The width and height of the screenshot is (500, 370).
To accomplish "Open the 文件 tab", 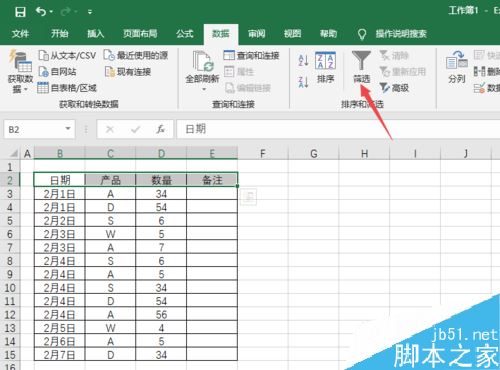I will [20, 34].
